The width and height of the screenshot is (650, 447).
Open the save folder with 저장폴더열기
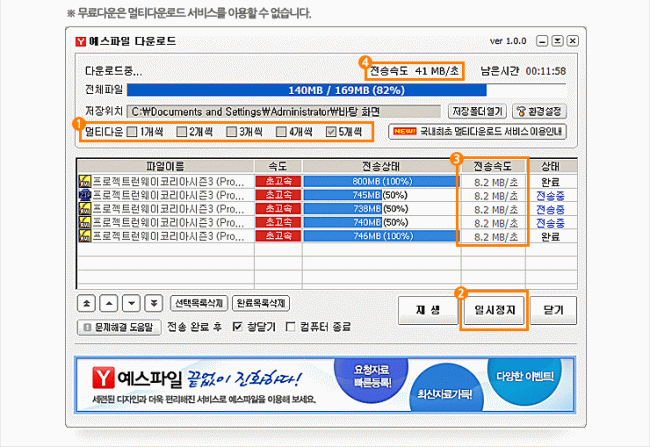[x=477, y=112]
